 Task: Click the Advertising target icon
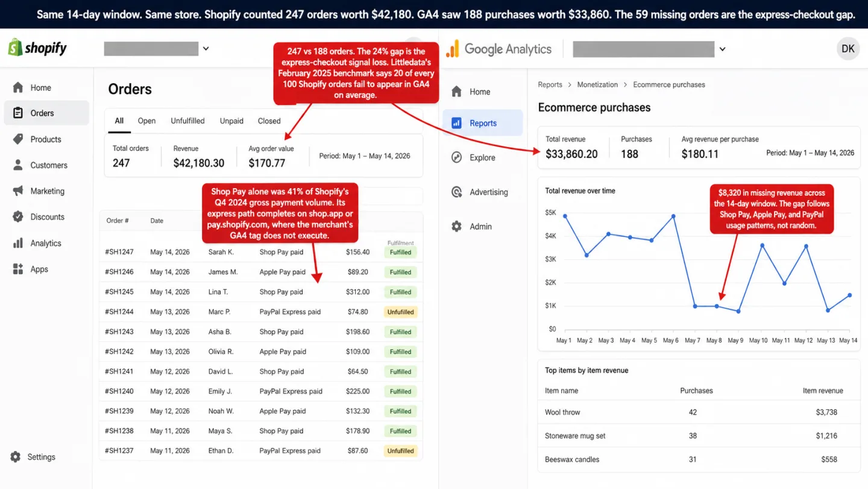(x=457, y=192)
